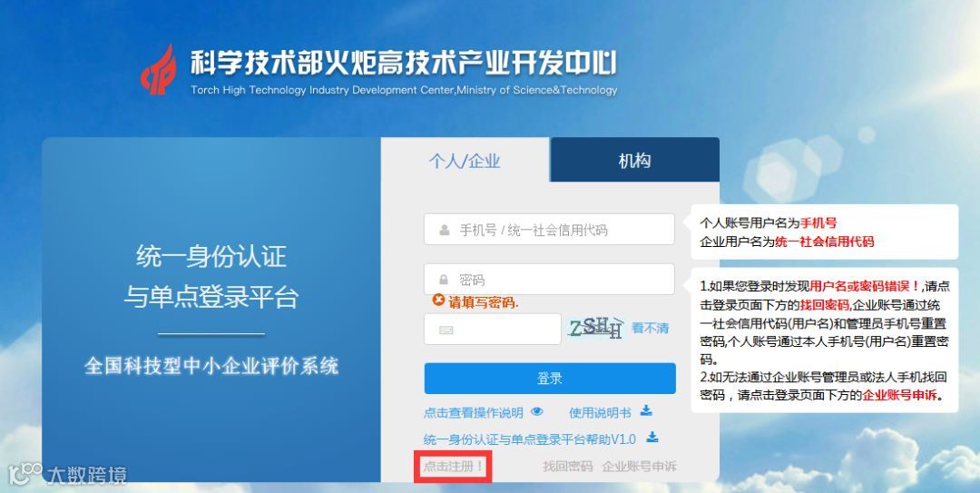Image resolution: width=980 pixels, height=493 pixels.
Task: Click the ZSHH captcha image
Action: (x=595, y=327)
